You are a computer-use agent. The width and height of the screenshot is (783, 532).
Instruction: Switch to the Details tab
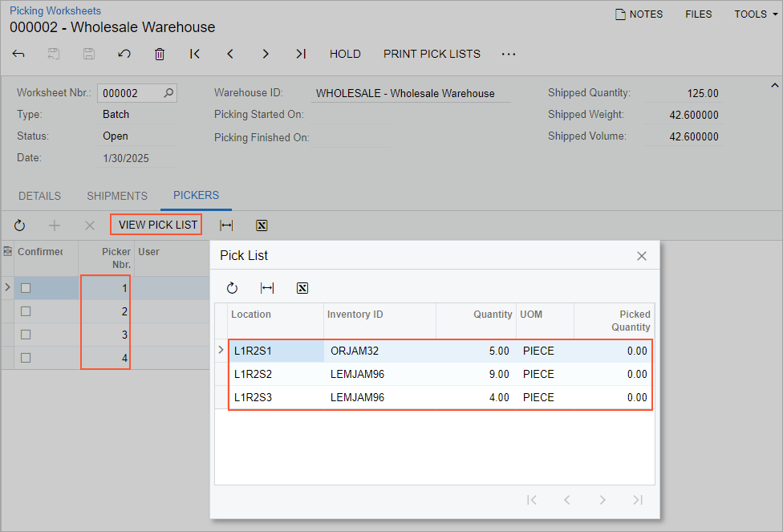39,196
